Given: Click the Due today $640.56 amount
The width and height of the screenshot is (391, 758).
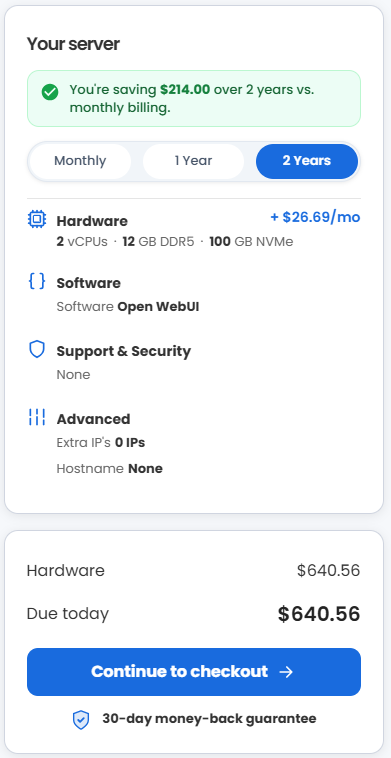Looking at the screenshot, I should click(319, 614).
